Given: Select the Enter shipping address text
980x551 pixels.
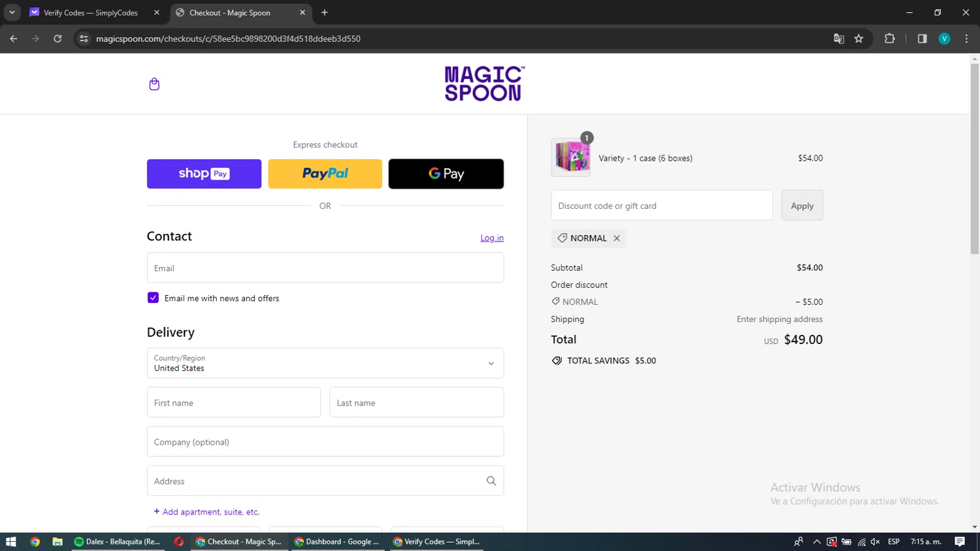Looking at the screenshot, I should pyautogui.click(x=779, y=319).
